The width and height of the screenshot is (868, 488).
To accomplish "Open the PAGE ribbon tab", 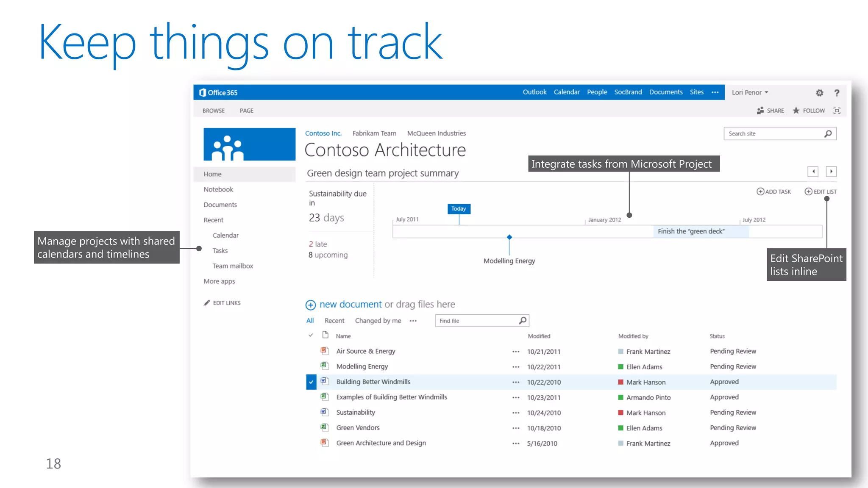I will [x=246, y=111].
